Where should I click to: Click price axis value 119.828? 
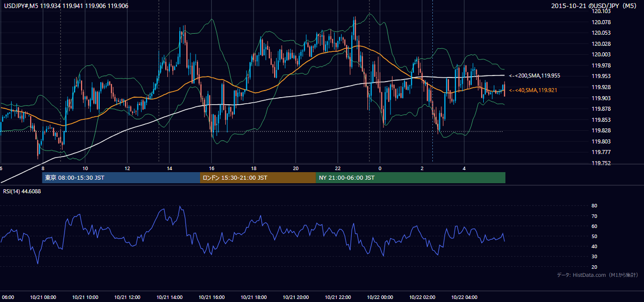click(x=602, y=130)
